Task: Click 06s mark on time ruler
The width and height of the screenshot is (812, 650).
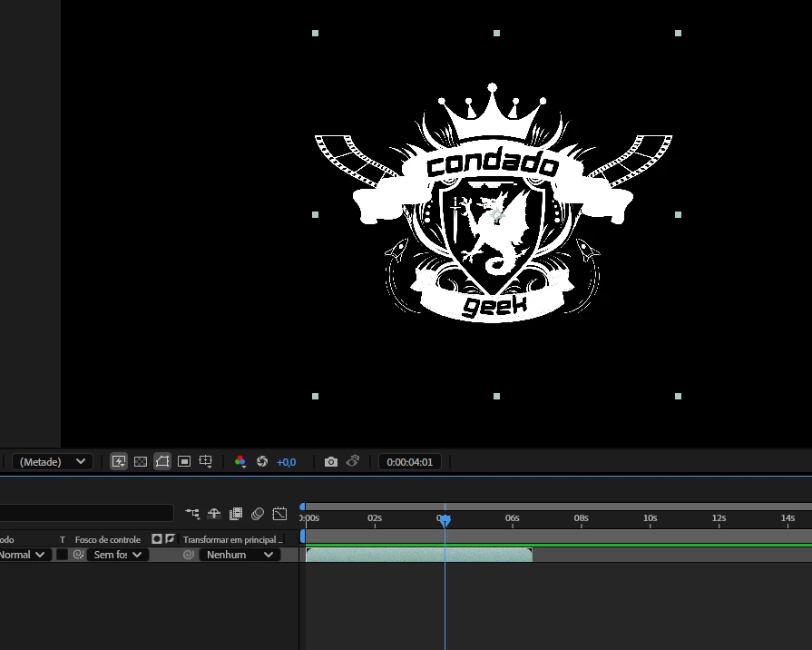Action: coord(513,517)
